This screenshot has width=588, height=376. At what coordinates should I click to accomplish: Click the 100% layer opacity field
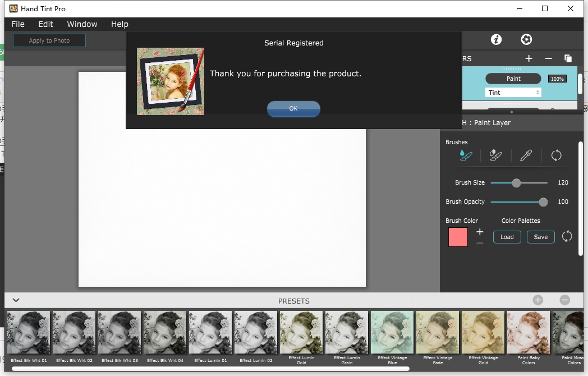pos(557,79)
